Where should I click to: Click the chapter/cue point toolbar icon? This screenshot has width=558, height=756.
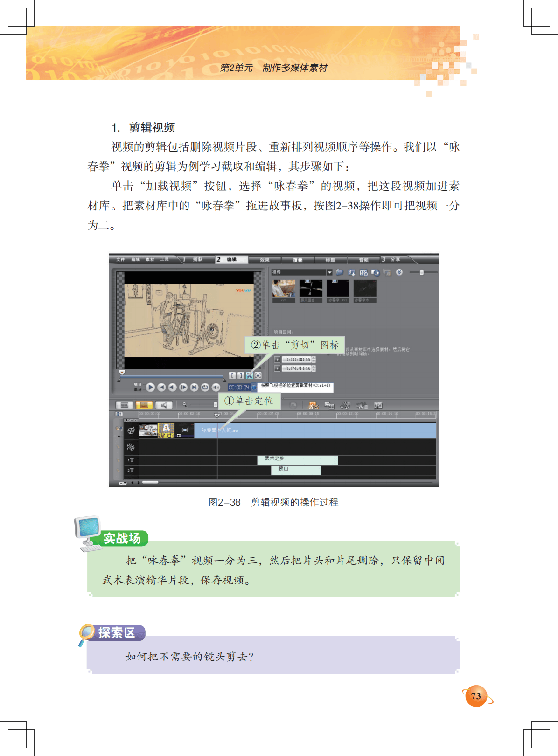point(378,405)
